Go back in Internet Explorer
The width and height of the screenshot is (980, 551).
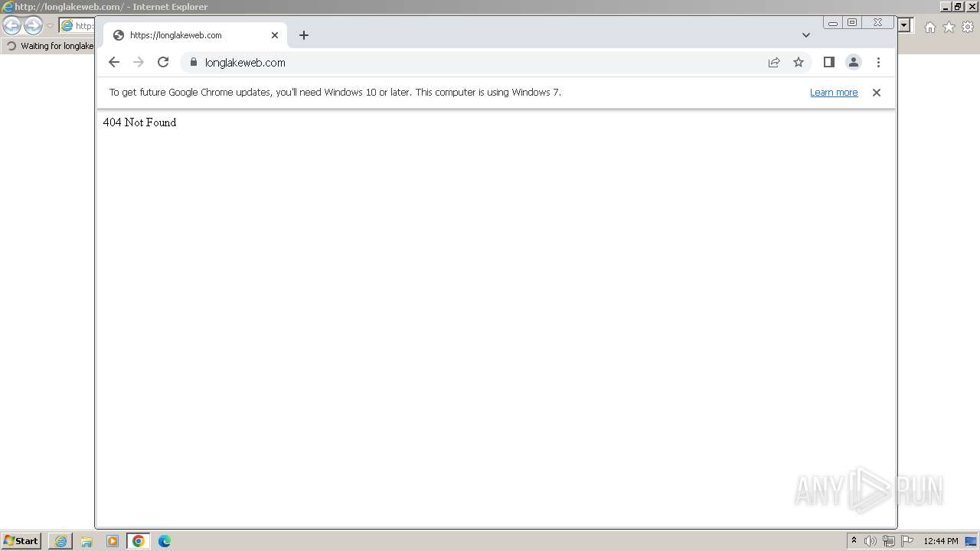(11, 26)
